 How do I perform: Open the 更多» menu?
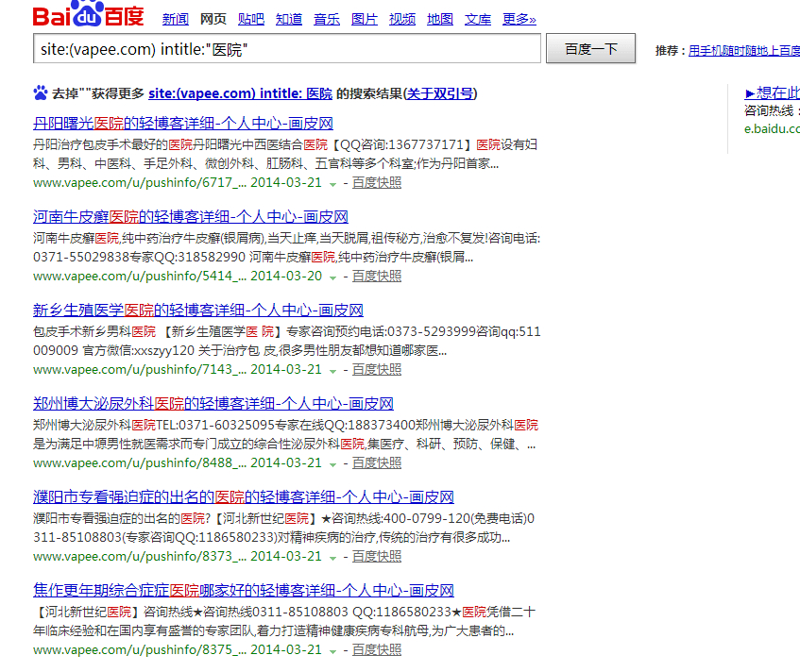pos(519,18)
